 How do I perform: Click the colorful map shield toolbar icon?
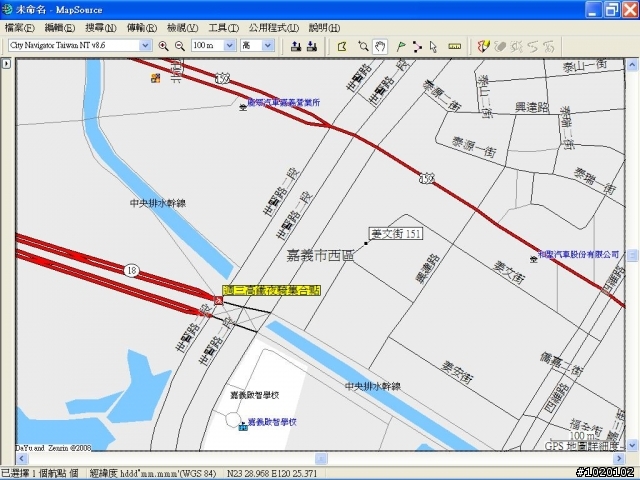(x=484, y=46)
